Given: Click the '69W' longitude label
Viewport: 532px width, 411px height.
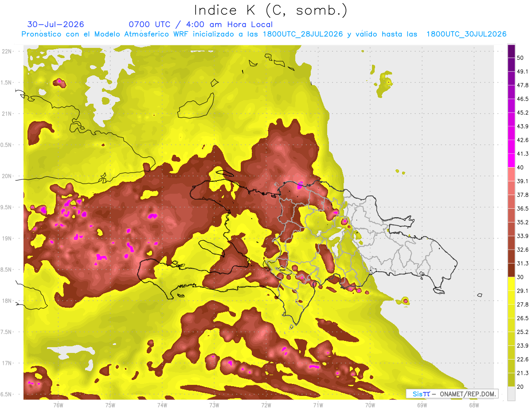Looking at the screenshot, I should [422, 405].
